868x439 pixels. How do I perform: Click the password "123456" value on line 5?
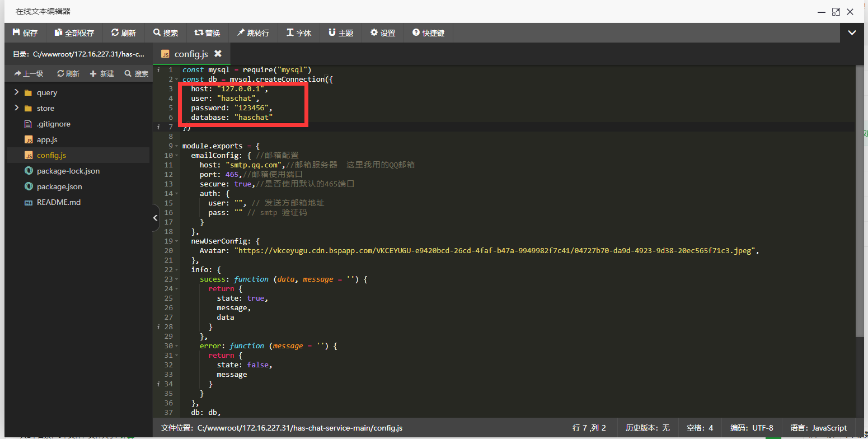coord(252,108)
